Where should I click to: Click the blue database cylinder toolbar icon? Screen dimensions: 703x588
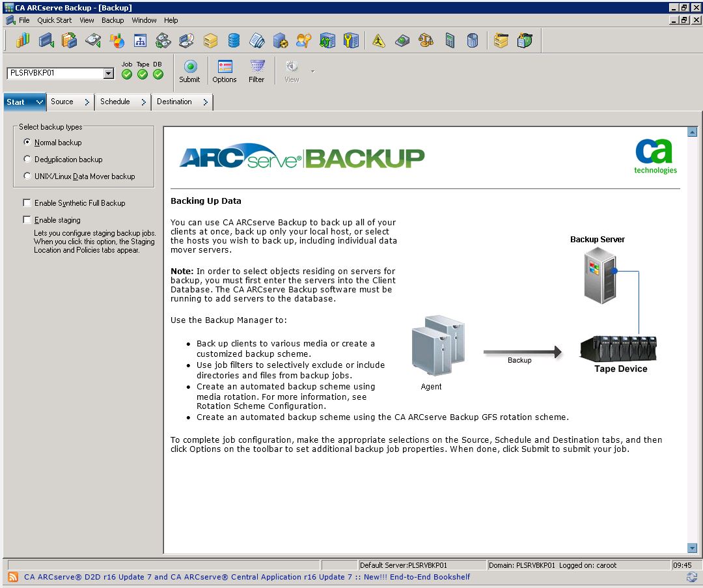[x=234, y=40]
